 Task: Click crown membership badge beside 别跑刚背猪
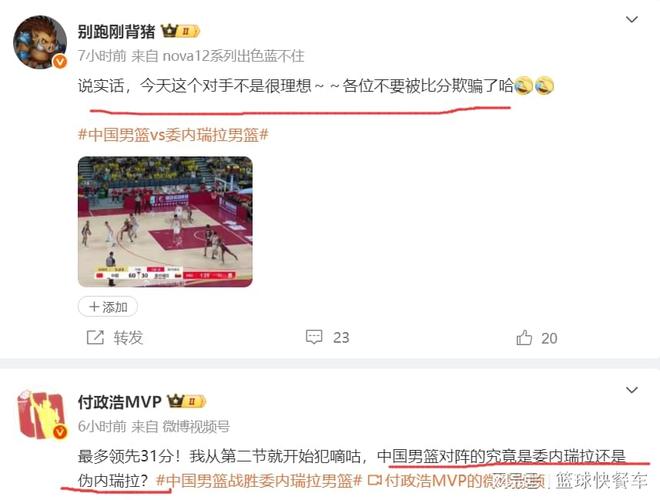point(180,31)
